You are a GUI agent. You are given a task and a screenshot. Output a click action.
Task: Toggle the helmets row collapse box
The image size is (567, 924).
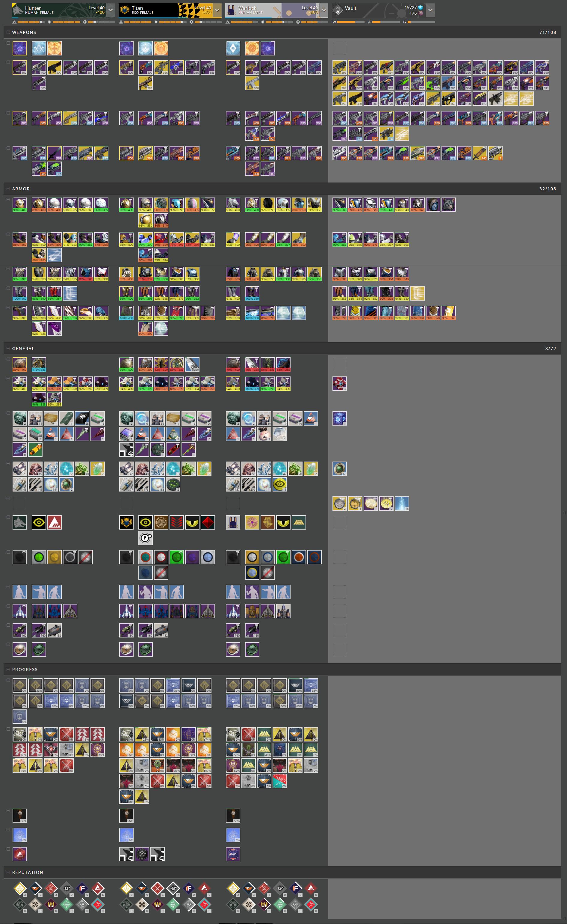tap(8, 200)
